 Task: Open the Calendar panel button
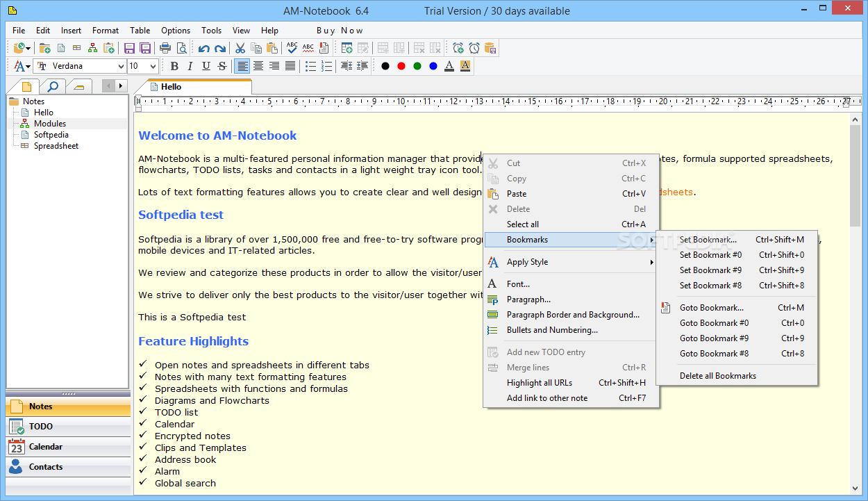coord(68,447)
